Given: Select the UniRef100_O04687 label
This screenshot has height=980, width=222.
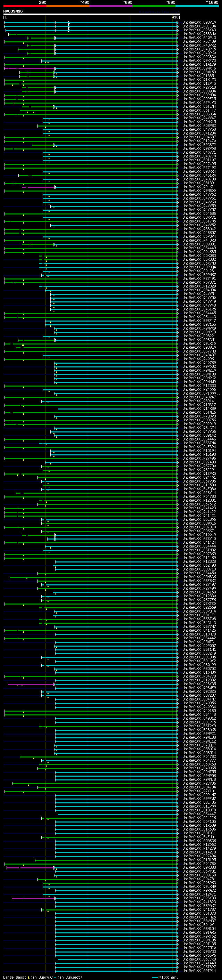Looking at the screenshot, I should [x=199, y=137].
